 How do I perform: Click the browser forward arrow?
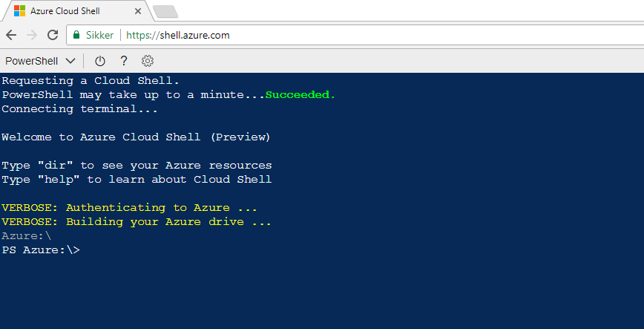click(32, 35)
